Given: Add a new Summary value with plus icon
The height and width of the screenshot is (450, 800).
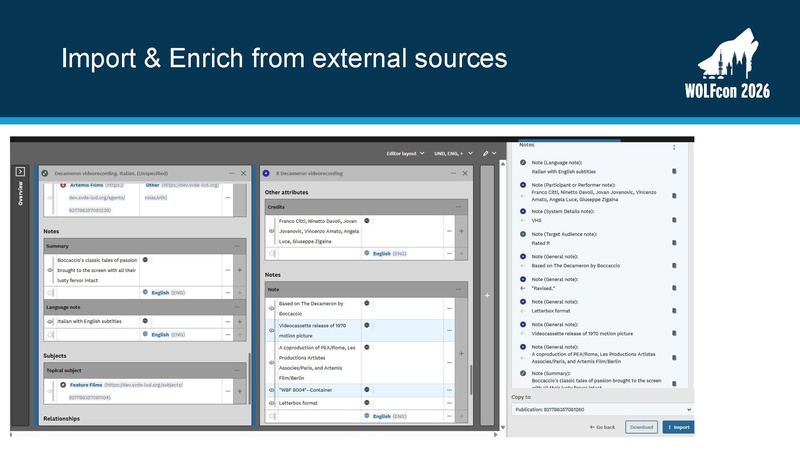Looking at the screenshot, I should tap(240, 270).
